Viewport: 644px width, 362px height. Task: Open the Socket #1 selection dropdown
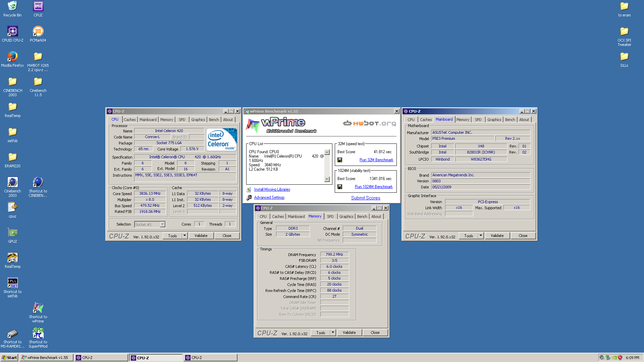[x=162, y=224]
